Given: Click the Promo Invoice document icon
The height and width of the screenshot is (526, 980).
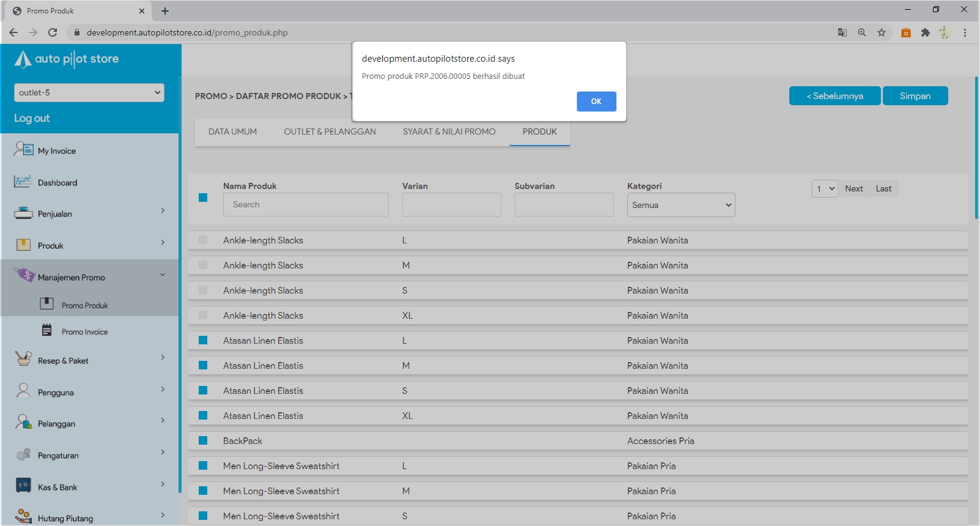Looking at the screenshot, I should point(47,331).
